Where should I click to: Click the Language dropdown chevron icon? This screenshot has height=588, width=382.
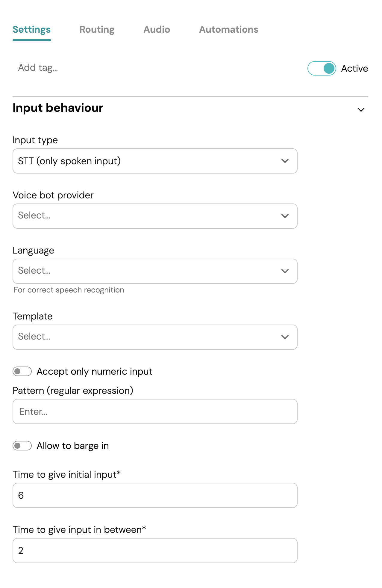285,271
